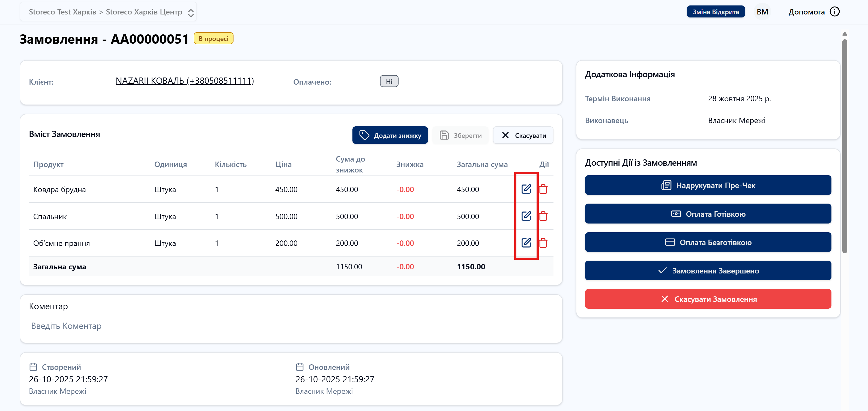Viewport: 868px width, 411px height.
Task: Delete the Ковдра брудна item
Action: click(543, 189)
